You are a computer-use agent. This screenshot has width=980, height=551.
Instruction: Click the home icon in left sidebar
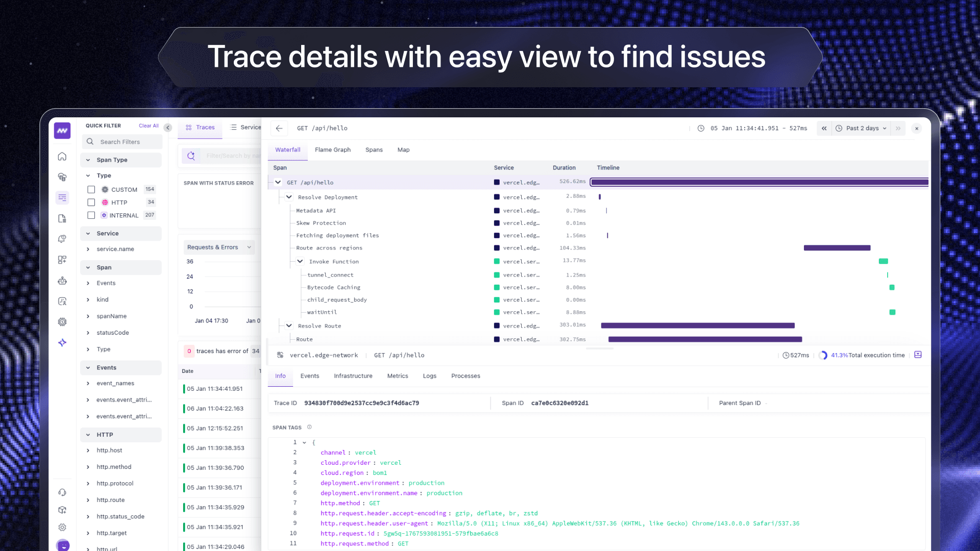62,157
